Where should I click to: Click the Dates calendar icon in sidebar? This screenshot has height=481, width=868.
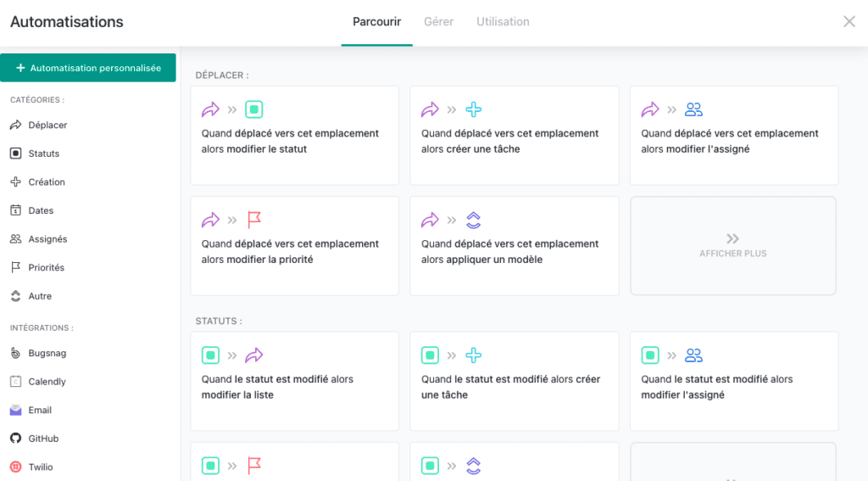click(15, 210)
